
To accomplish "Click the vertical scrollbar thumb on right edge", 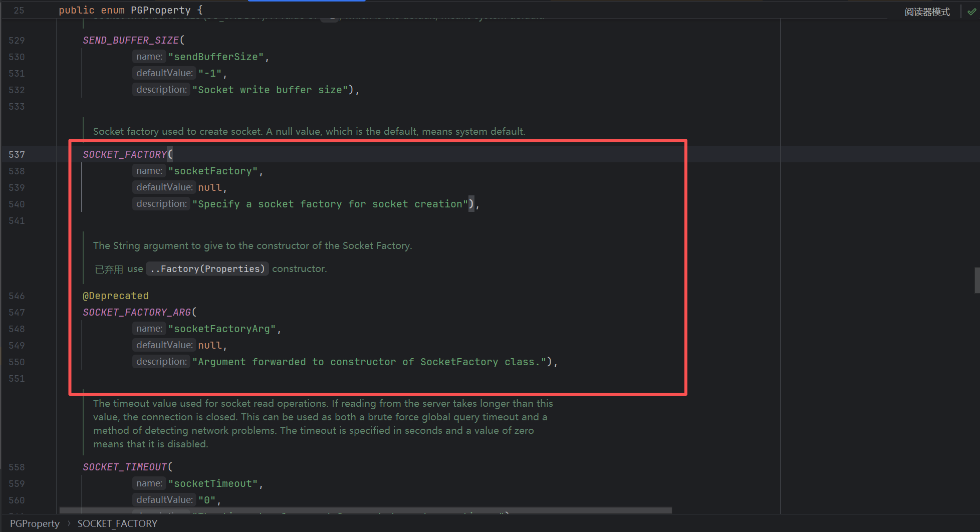I will (976, 280).
